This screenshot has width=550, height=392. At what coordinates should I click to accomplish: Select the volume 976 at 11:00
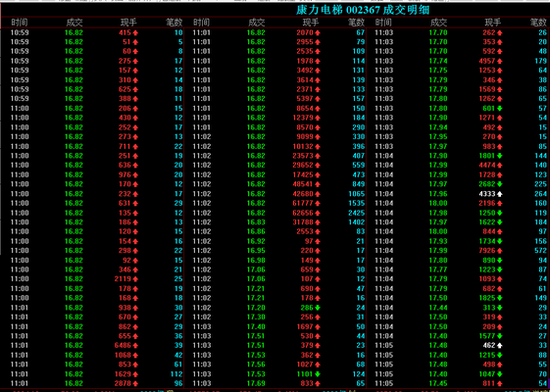tap(125, 174)
